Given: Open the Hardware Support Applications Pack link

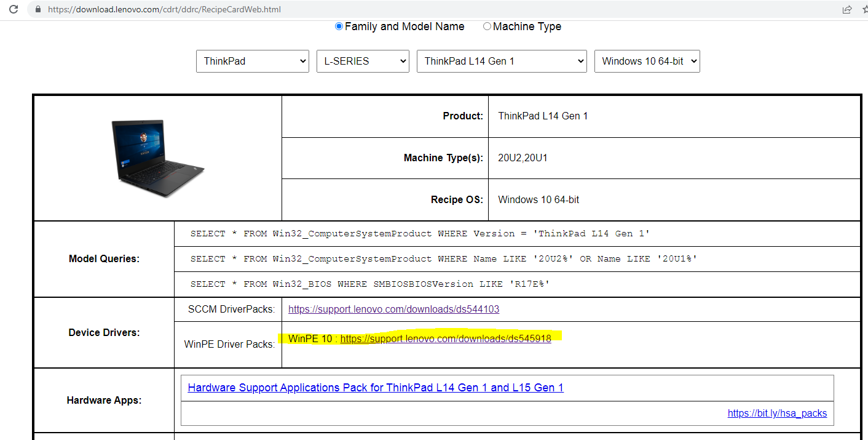Looking at the screenshot, I should 376,388.
